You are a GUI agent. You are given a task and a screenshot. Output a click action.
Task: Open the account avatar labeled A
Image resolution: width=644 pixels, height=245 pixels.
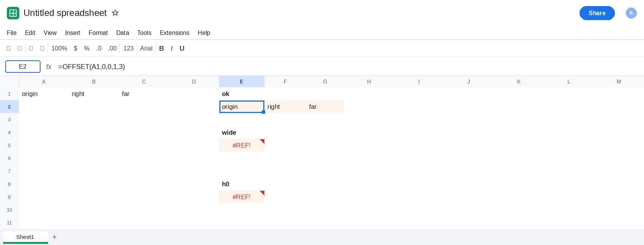pyautogui.click(x=631, y=13)
